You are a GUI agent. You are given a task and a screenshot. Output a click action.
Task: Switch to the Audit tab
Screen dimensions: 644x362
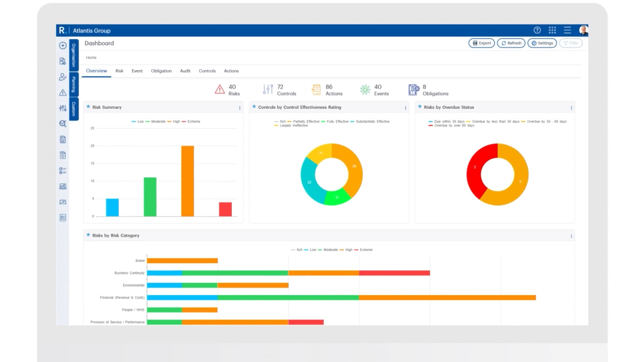click(185, 71)
